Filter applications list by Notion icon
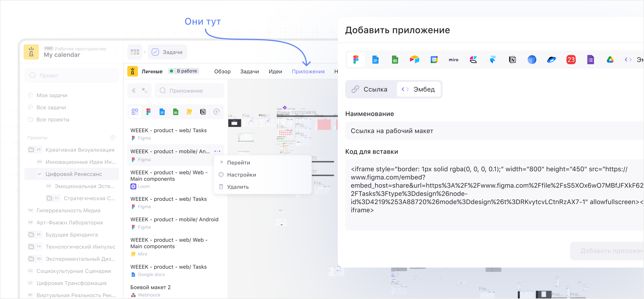Screen dimensions: 644x299 (203, 112)
